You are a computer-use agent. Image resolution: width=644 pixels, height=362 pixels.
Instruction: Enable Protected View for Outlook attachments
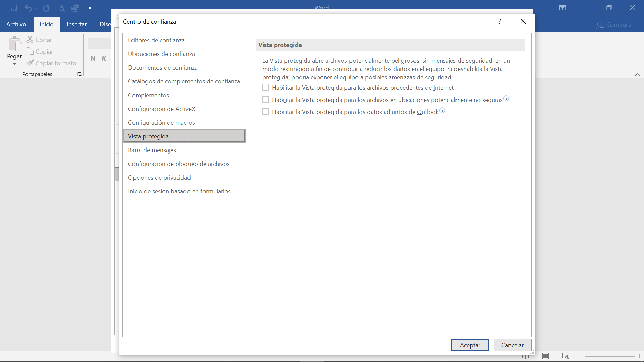pyautogui.click(x=265, y=112)
